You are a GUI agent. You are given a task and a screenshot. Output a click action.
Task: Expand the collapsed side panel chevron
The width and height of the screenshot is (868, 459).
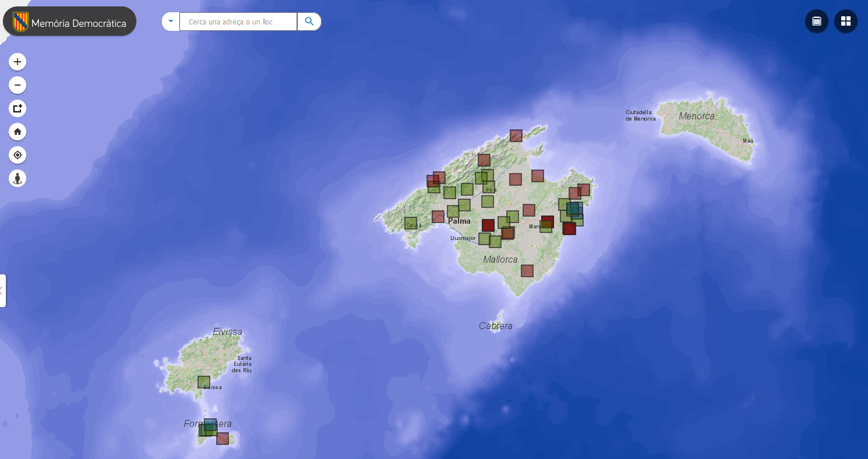point(2,289)
